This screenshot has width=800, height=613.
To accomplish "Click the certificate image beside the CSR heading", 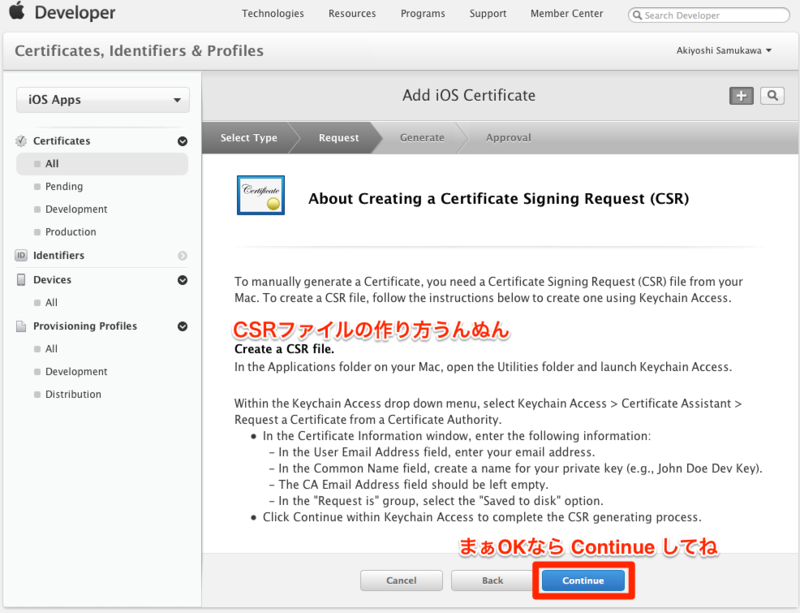I will [261, 195].
